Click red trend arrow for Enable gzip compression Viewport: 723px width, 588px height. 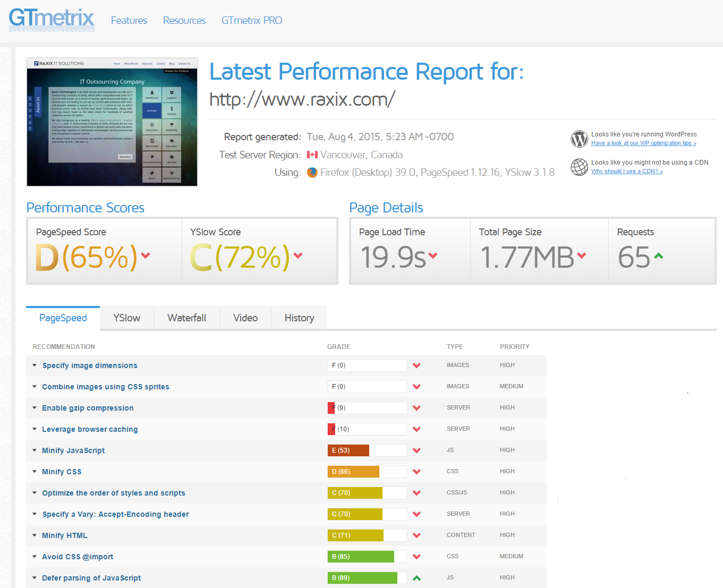[417, 408]
